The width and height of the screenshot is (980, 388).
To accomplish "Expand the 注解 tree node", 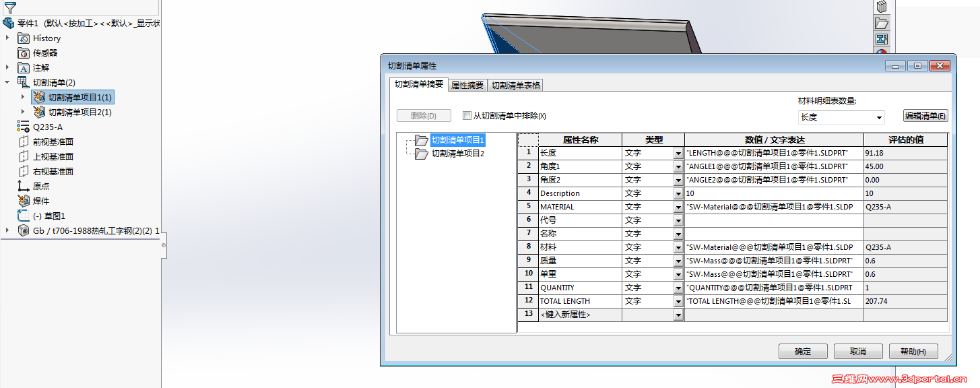I will pos(7,68).
